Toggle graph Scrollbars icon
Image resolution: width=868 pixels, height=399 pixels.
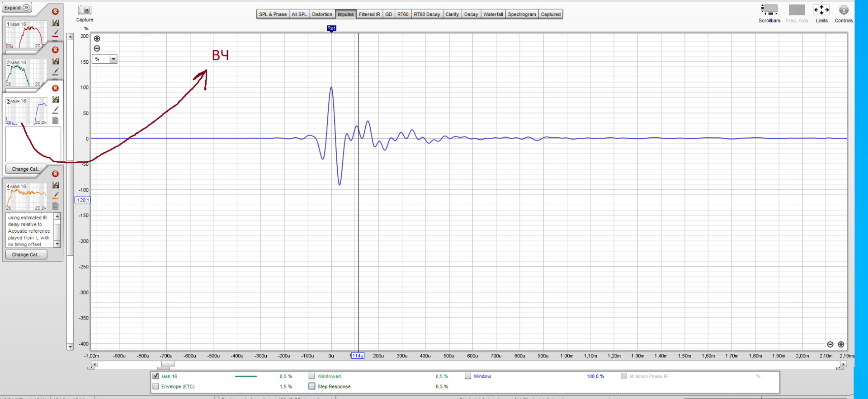tap(769, 10)
